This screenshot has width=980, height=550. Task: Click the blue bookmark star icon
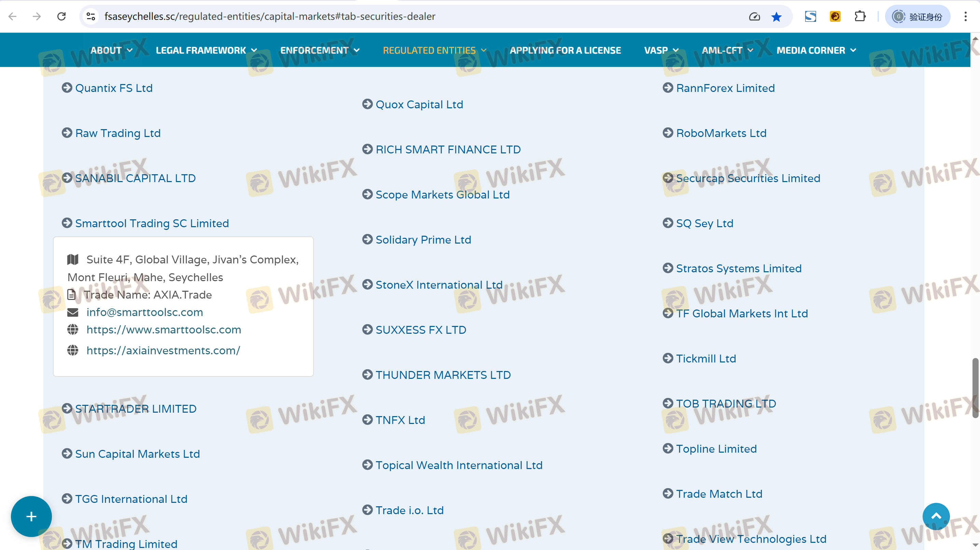(776, 17)
